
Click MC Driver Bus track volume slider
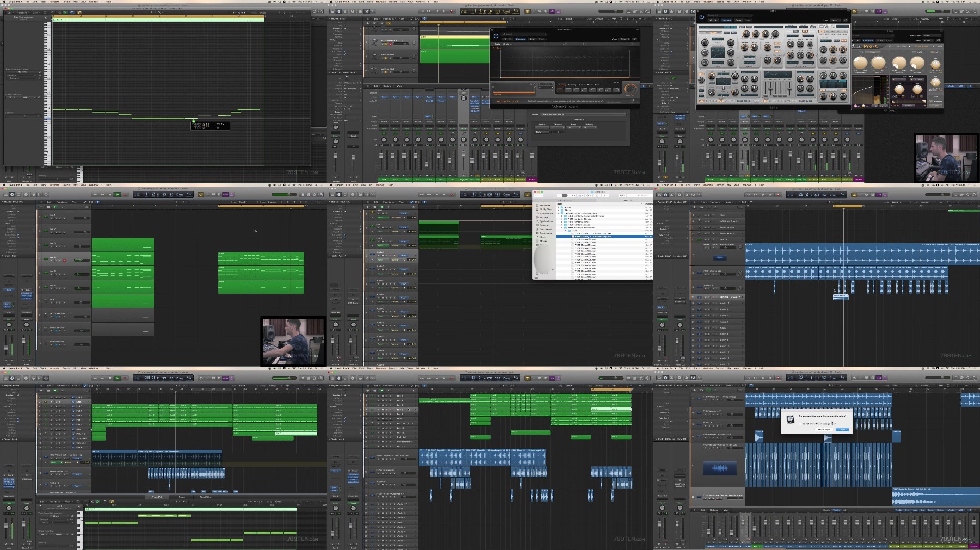401,44
